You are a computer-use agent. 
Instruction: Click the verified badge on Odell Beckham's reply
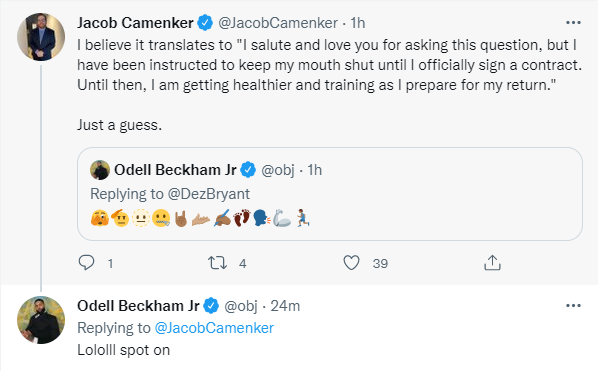point(211,306)
